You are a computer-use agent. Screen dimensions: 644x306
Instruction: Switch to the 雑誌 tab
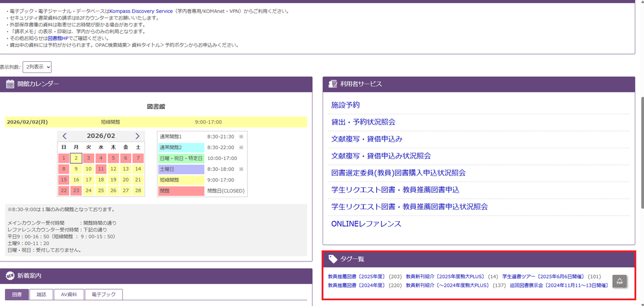[41, 294]
